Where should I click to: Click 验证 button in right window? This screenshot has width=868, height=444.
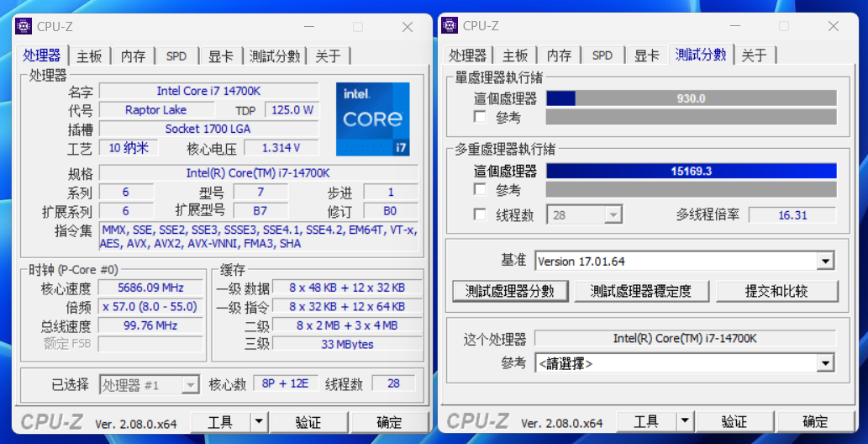click(734, 422)
